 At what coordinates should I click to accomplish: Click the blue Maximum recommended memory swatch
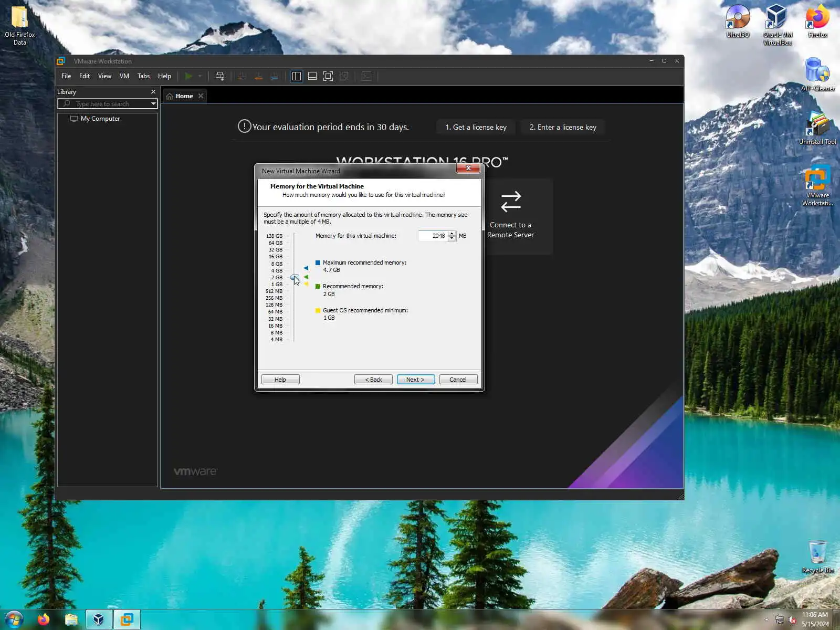tap(318, 262)
